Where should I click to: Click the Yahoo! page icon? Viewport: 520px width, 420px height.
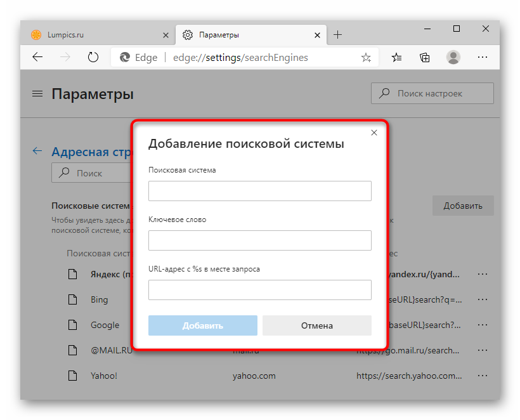click(73, 376)
